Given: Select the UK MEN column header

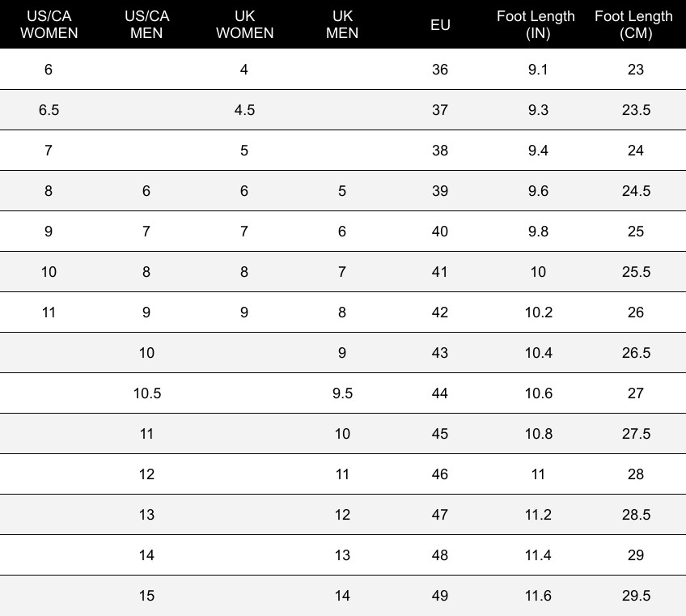Looking at the screenshot, I should click(342, 24).
